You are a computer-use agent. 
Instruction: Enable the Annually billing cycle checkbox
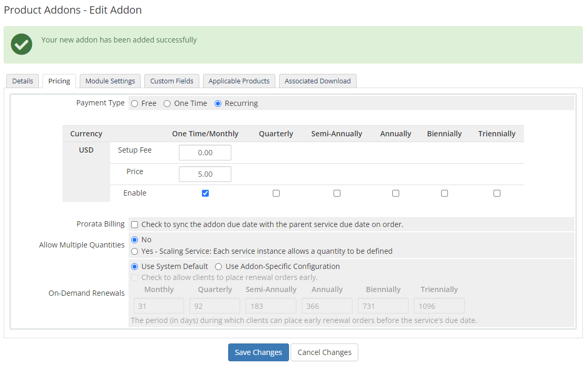click(395, 193)
